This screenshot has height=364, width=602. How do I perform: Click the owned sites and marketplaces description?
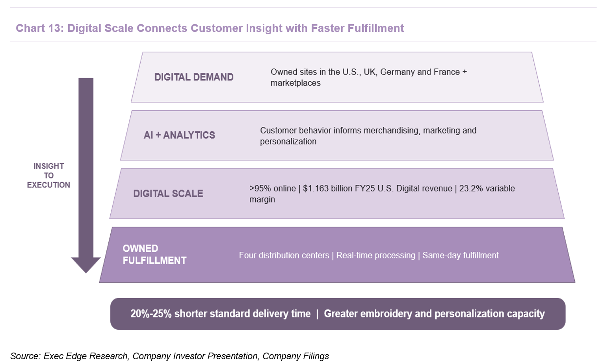click(x=368, y=77)
